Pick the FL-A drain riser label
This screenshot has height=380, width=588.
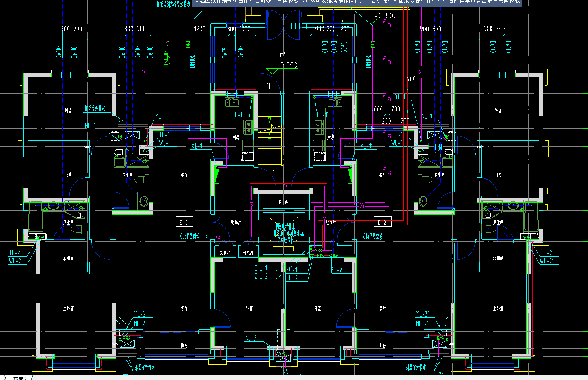(x=337, y=270)
